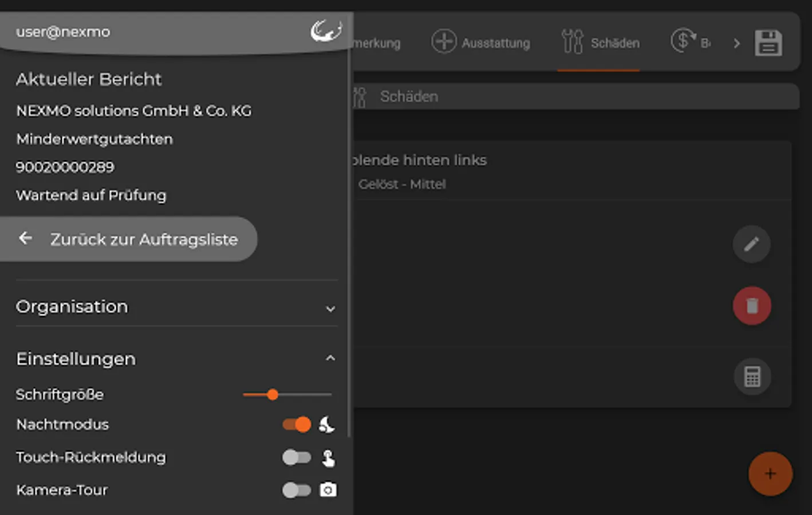This screenshot has height=515, width=812.
Task: Click the Aktueller Bericht heading
Action: 89,79
